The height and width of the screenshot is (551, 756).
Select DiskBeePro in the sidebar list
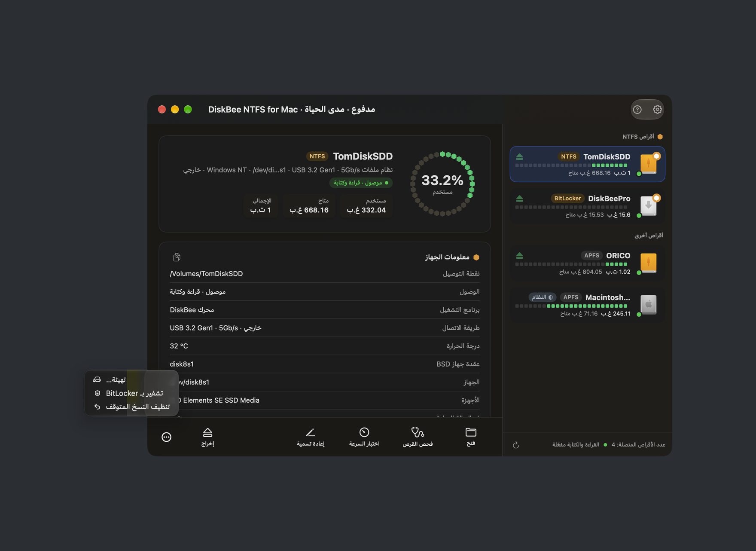(587, 206)
